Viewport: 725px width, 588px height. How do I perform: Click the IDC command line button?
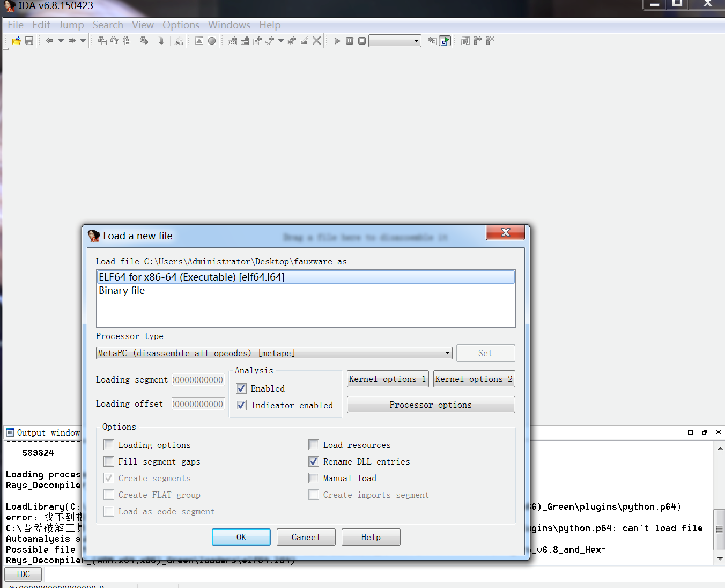23,574
